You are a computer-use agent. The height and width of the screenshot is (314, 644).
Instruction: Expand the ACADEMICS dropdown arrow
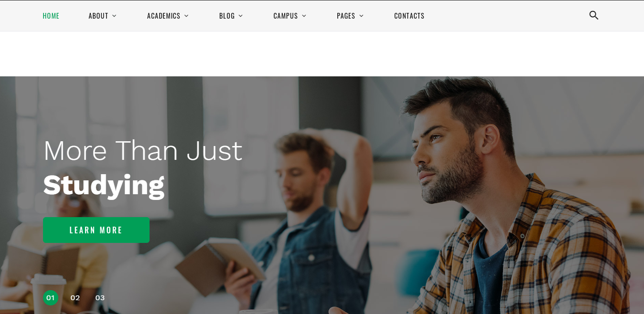click(x=186, y=16)
